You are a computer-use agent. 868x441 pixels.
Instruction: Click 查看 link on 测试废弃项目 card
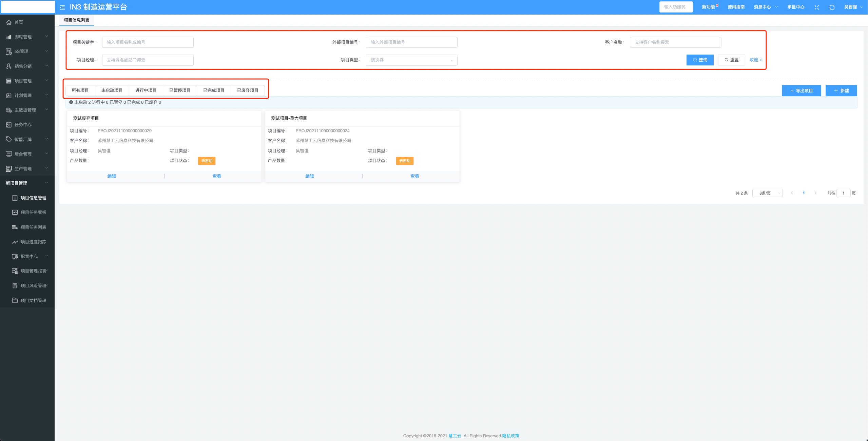(216, 176)
